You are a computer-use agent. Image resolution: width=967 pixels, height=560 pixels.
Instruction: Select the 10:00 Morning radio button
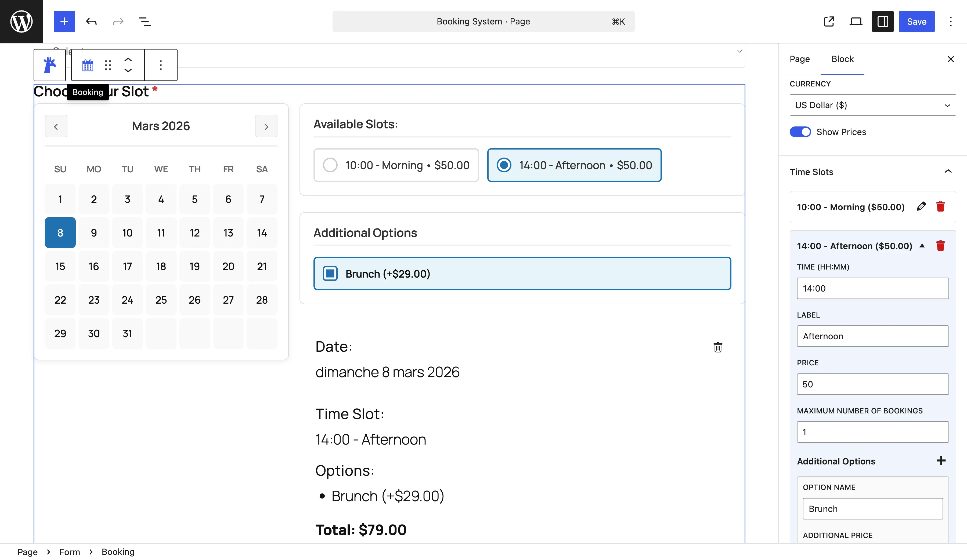[330, 165]
